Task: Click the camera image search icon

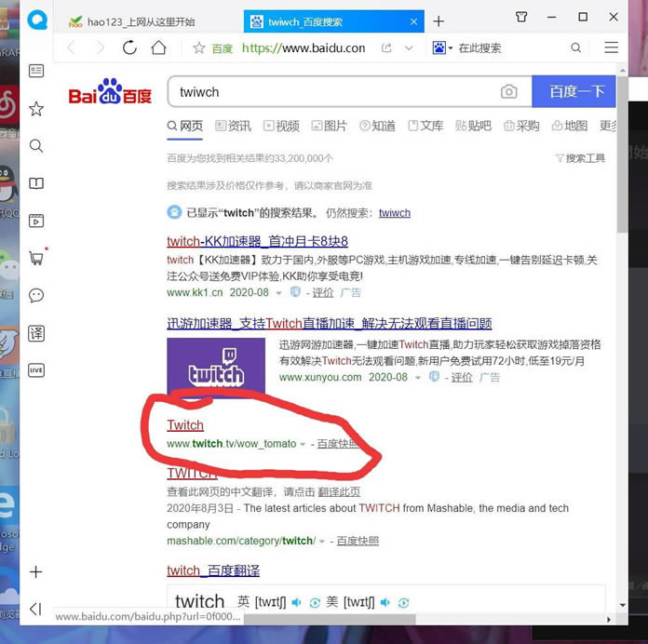Action: pos(508,92)
